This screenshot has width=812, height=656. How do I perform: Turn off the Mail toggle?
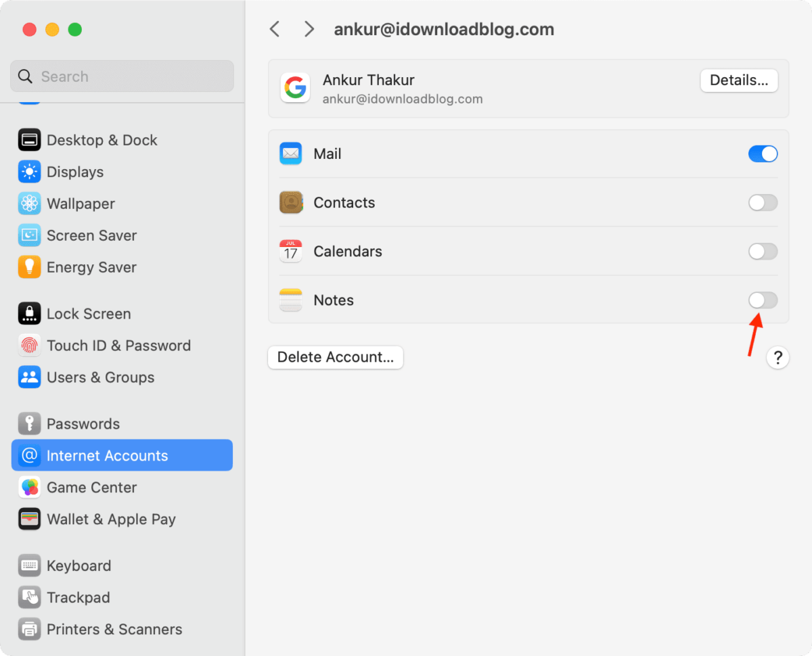click(763, 154)
